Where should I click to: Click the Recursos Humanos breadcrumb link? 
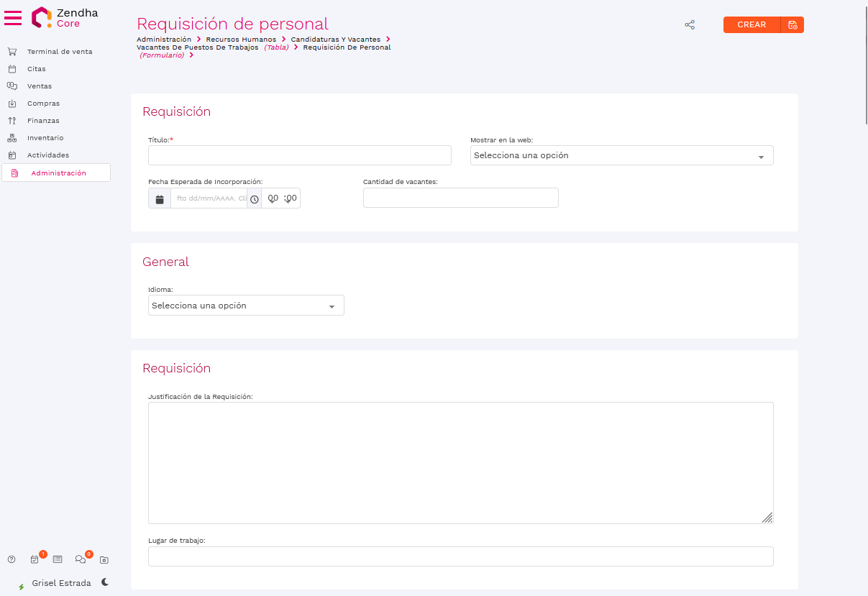(x=241, y=40)
